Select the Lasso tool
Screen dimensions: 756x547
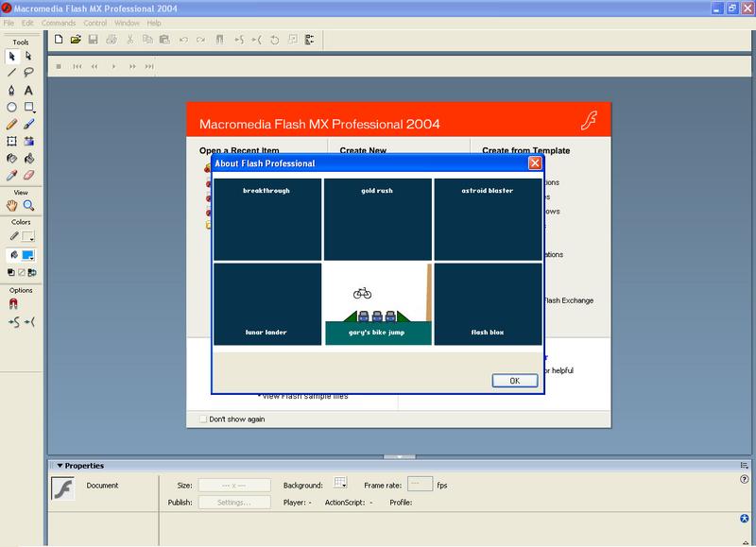pos(28,73)
